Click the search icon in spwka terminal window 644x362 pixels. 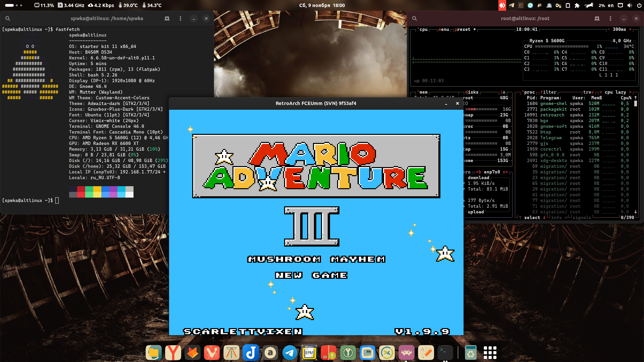(8, 18)
